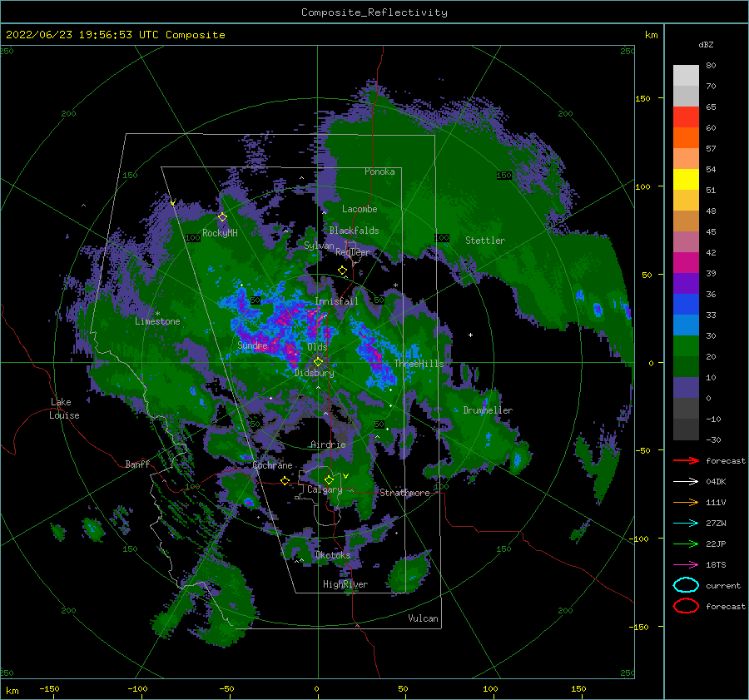Click the red forecast arrow in legend
This screenshot has height=700, width=749.
(686, 460)
